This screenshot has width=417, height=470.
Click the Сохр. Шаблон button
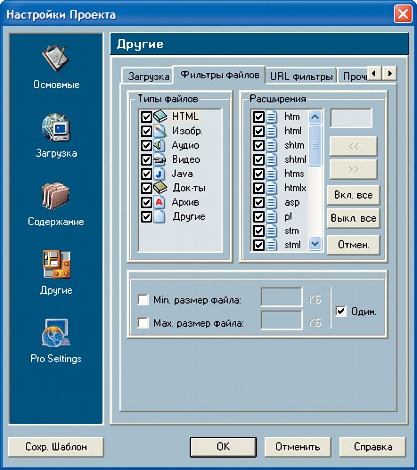point(56,447)
